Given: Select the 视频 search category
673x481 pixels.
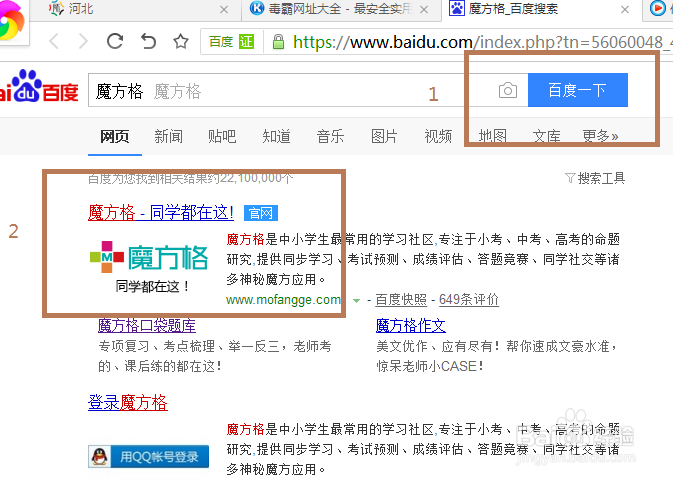Looking at the screenshot, I should tap(438, 136).
